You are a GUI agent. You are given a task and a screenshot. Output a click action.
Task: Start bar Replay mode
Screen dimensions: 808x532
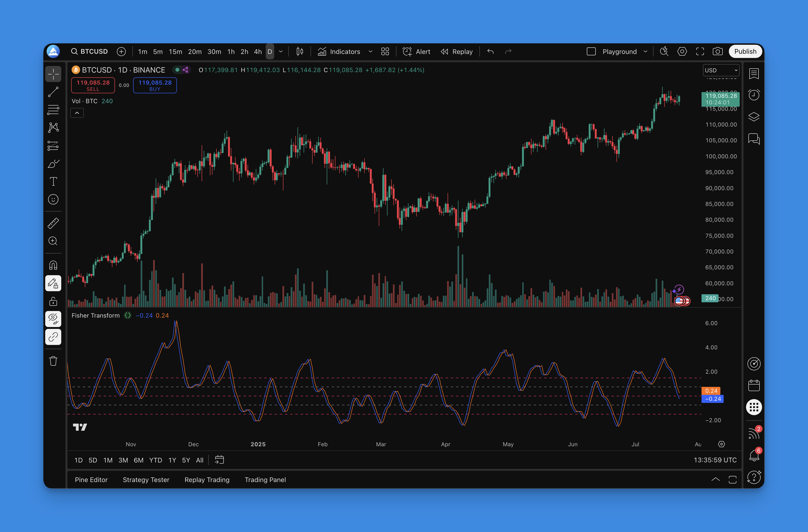click(x=457, y=52)
